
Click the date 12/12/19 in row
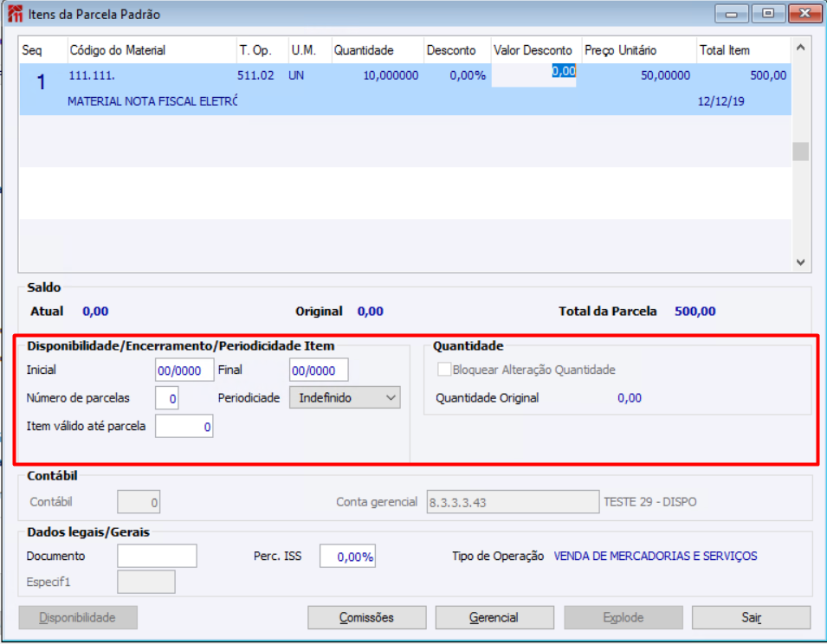tap(721, 101)
